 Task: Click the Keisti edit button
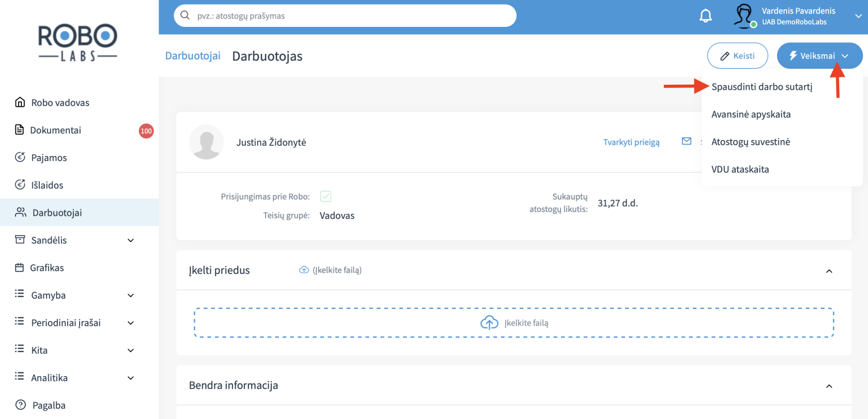coord(737,55)
